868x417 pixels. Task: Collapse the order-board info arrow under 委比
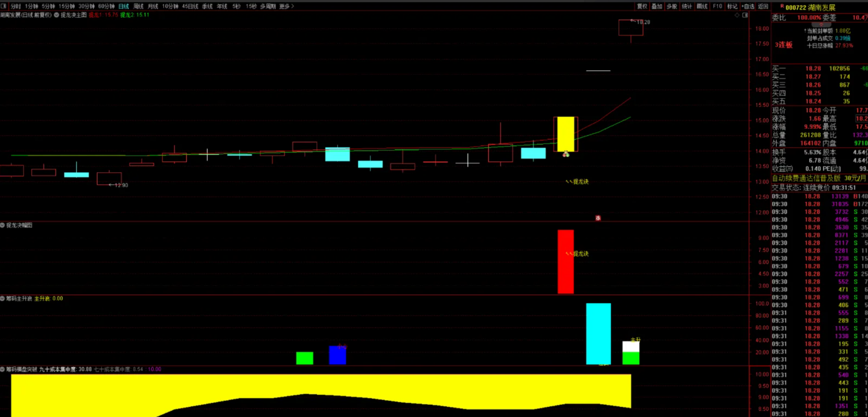click(x=821, y=25)
